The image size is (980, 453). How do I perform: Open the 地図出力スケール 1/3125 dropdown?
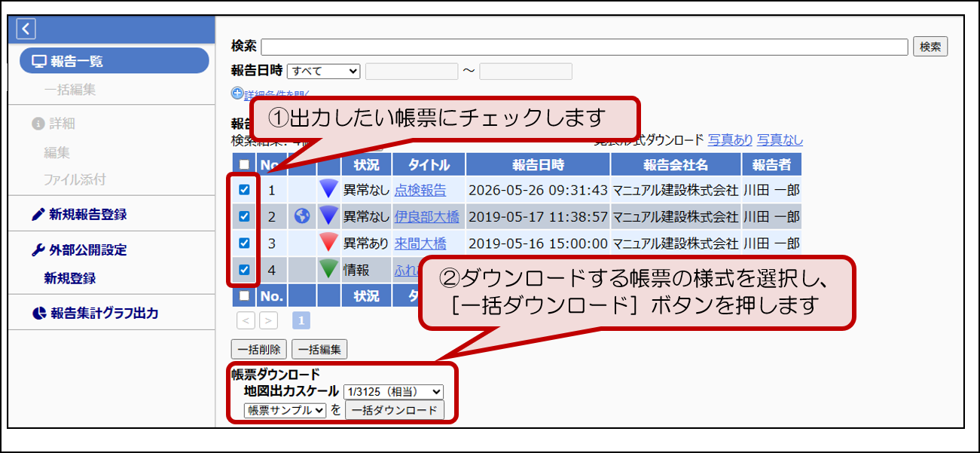click(x=392, y=391)
